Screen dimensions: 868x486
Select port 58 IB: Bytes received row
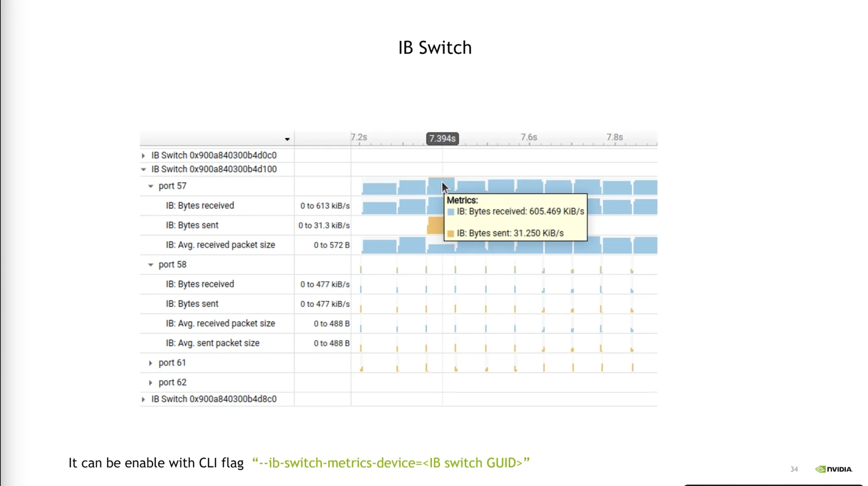[200, 284]
